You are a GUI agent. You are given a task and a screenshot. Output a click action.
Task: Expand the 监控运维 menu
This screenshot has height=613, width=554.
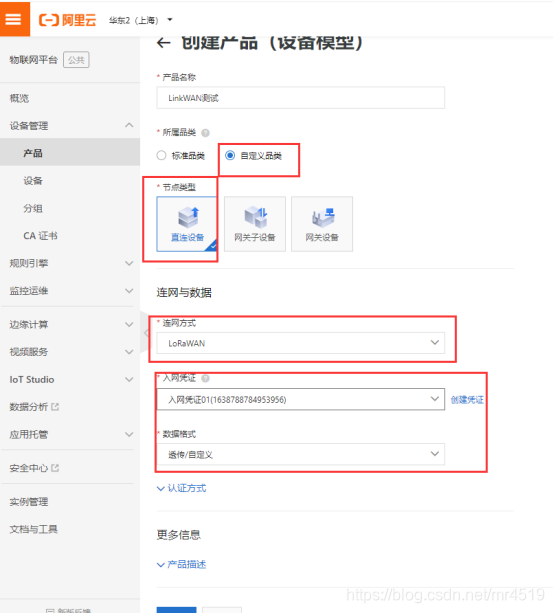(x=70, y=290)
